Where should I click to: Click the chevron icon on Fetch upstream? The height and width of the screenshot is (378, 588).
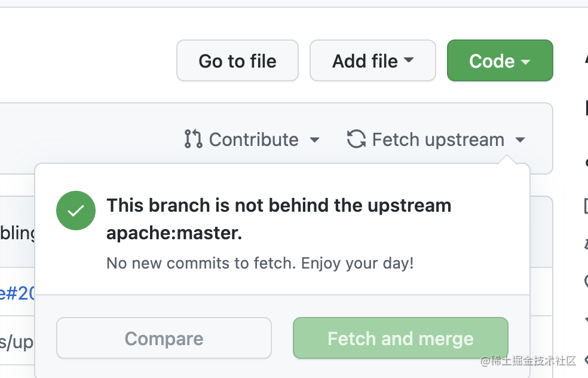(x=520, y=140)
